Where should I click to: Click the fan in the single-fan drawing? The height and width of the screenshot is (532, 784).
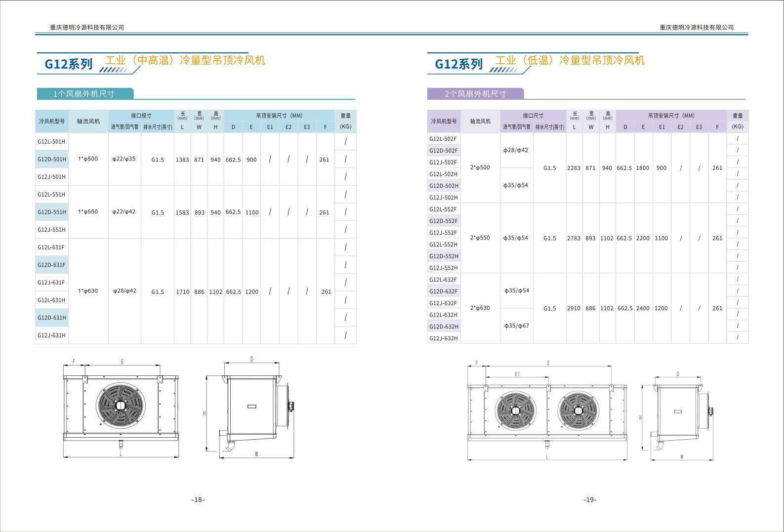[121, 406]
